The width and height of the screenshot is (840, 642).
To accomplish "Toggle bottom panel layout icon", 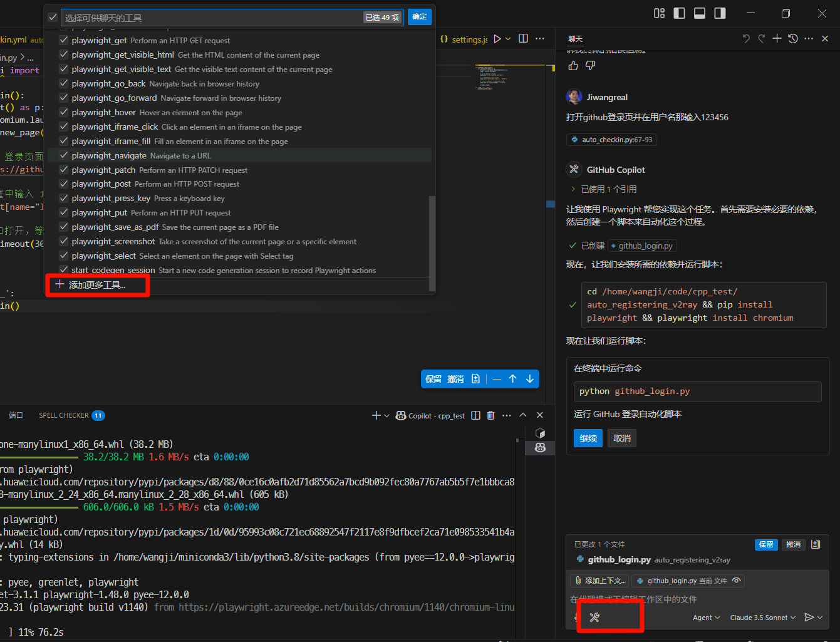I will point(700,13).
